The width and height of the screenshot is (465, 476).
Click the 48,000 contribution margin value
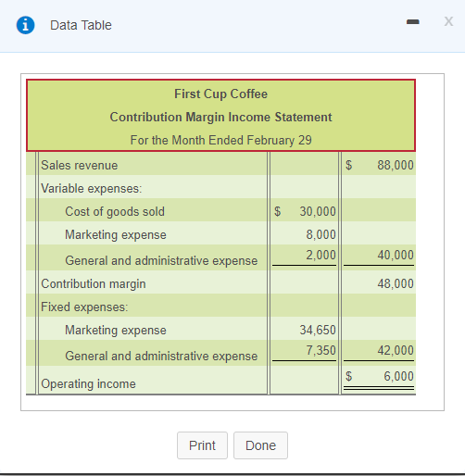point(396,283)
